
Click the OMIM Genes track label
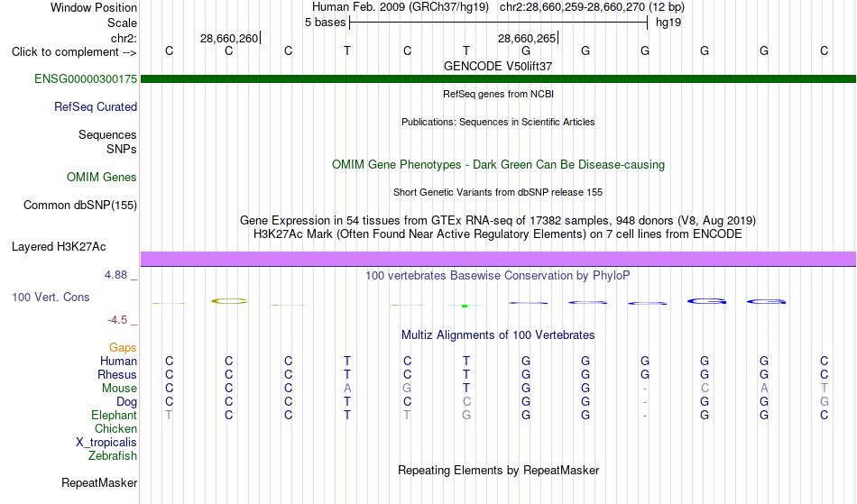(101, 177)
